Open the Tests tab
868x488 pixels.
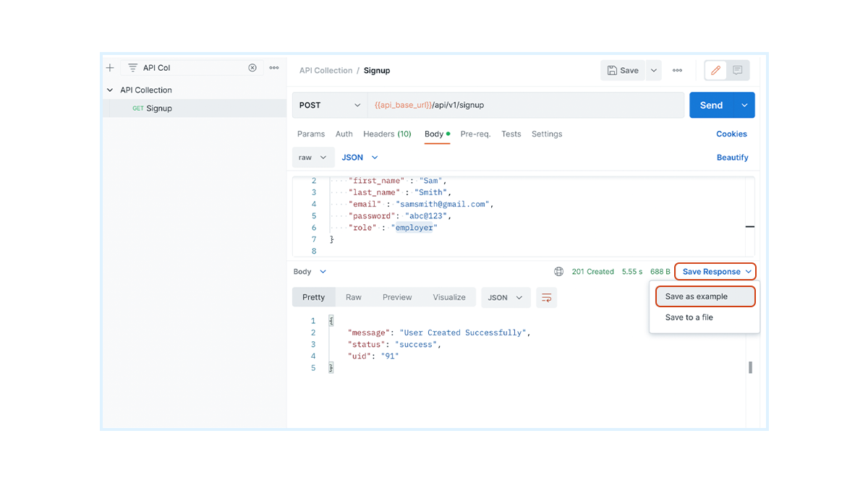tap(511, 134)
